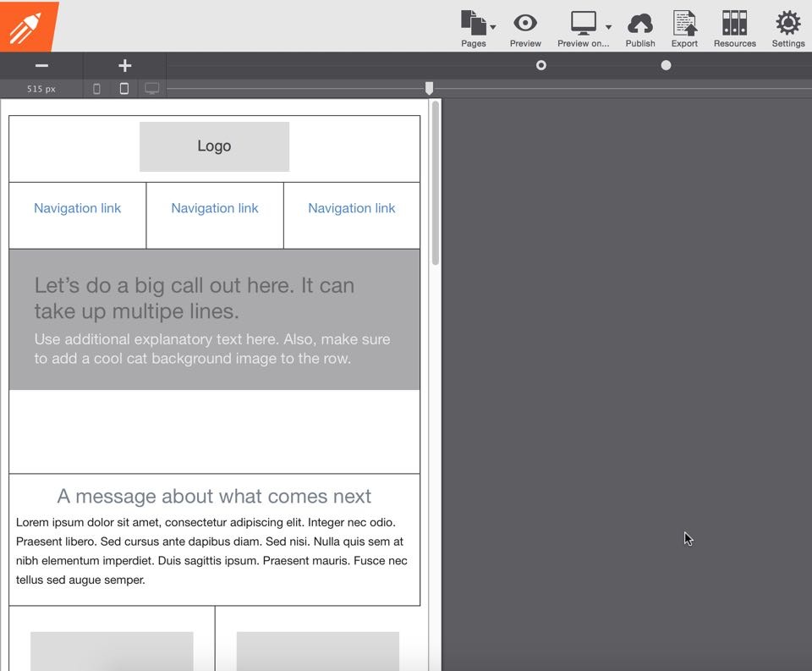Select the hollow breakpoint marker
Image resolution: width=812 pixels, height=671 pixels.
point(541,65)
